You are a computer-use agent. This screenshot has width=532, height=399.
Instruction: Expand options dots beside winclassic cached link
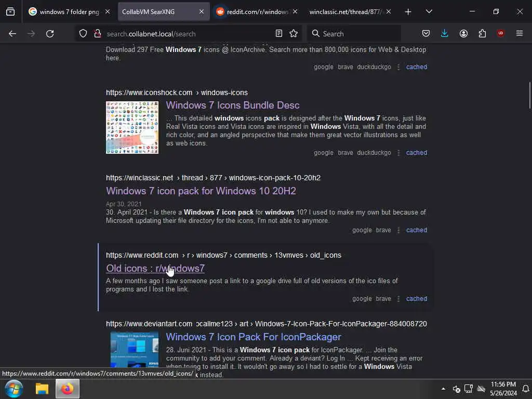pyautogui.click(x=398, y=230)
